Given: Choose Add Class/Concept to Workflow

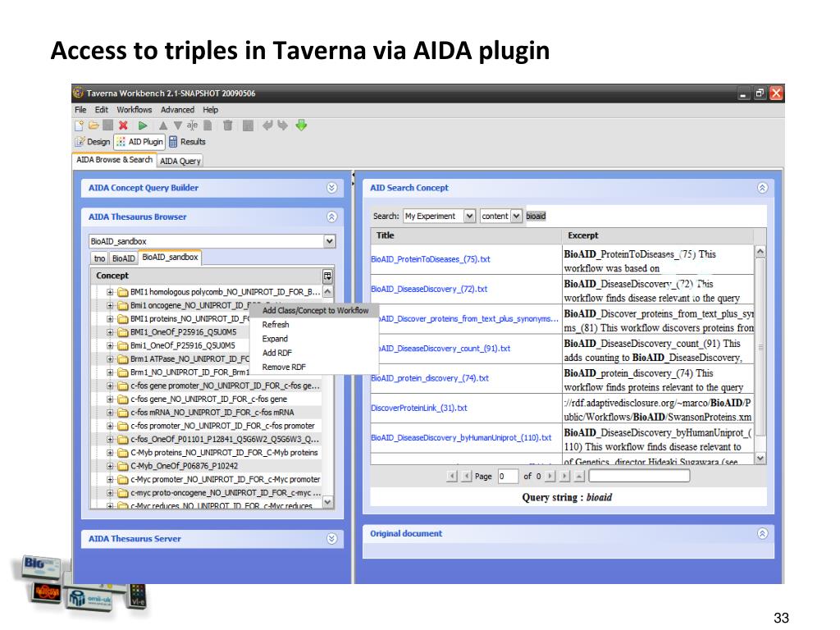Looking at the screenshot, I should [x=315, y=311].
